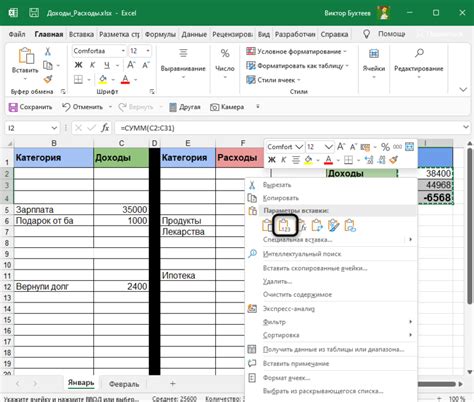Screen dimensions: 474x402
Task: Click the percent style icon in mini toolbar
Action: point(385,147)
